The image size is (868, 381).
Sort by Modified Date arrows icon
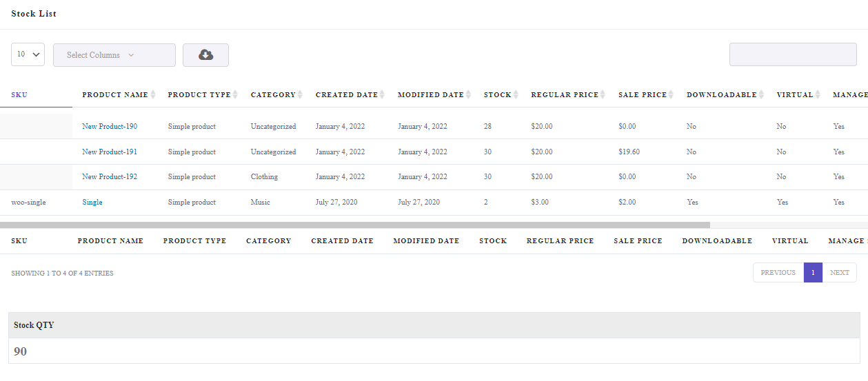click(469, 94)
